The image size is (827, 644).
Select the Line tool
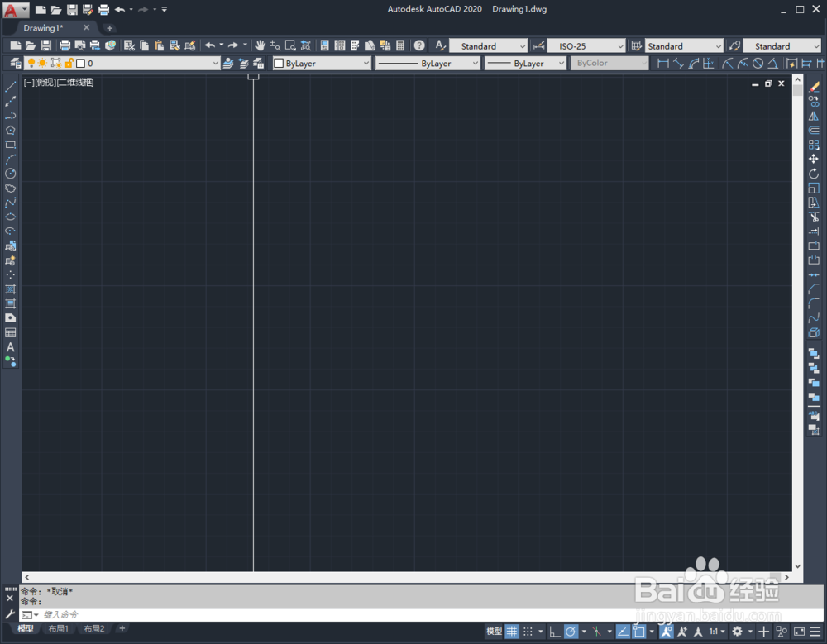10,85
